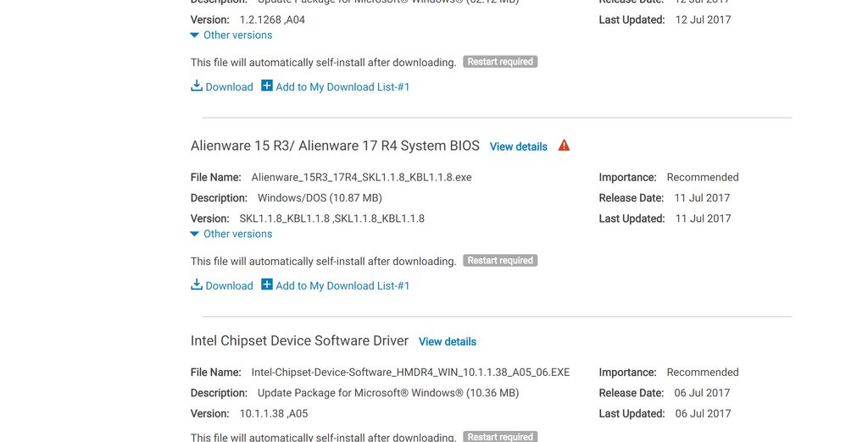Click the Update Package (10.36 MB) description text
The image size is (868, 442).
pos(388,394)
